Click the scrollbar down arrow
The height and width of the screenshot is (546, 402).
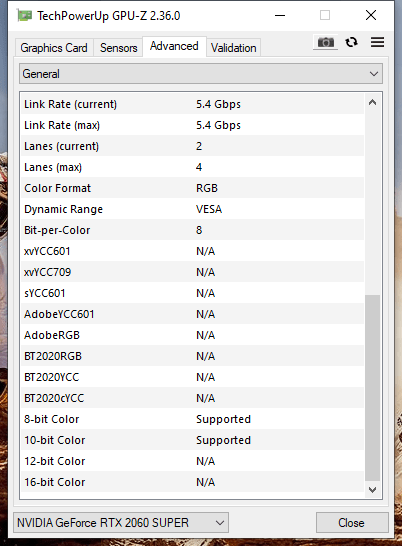click(x=372, y=490)
